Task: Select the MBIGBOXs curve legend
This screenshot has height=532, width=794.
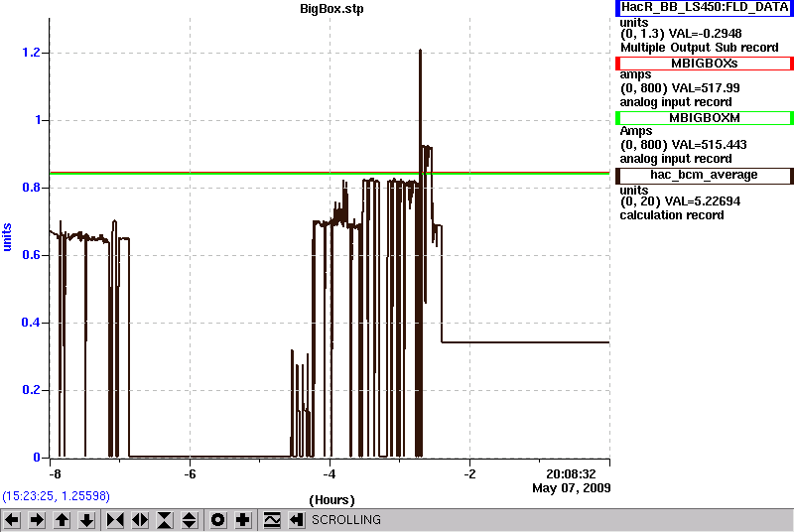Action: pyautogui.click(x=705, y=64)
